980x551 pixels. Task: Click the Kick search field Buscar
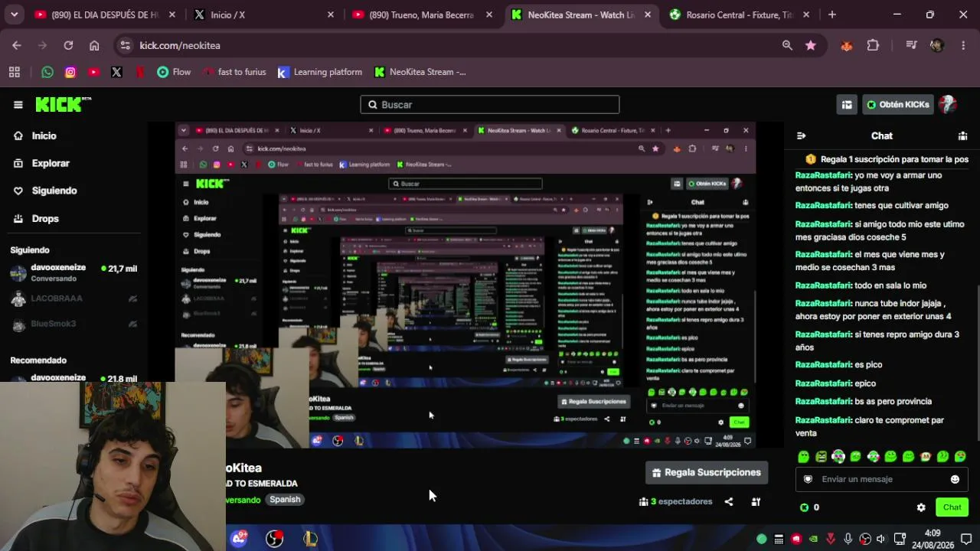(x=490, y=105)
